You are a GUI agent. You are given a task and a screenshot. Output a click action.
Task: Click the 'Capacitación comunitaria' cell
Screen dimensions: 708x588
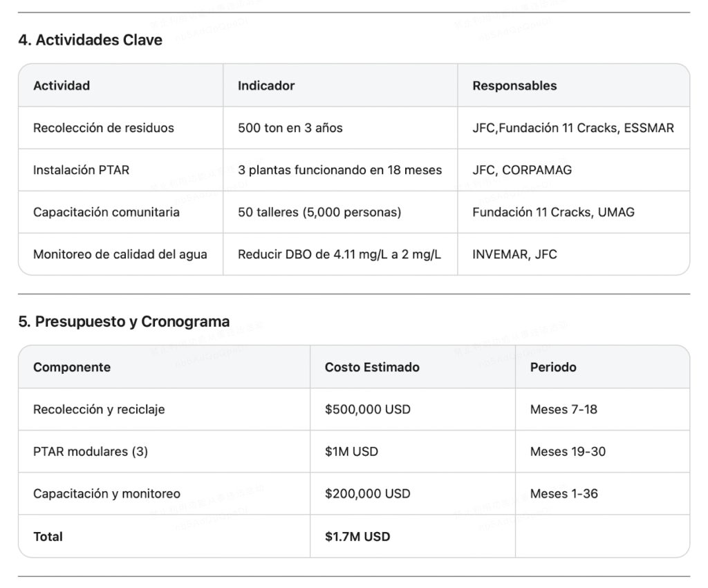click(106, 212)
